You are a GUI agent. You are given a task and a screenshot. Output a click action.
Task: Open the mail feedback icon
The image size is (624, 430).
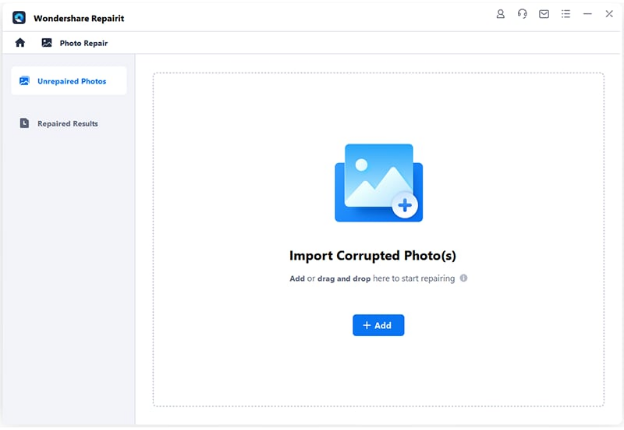(544, 15)
